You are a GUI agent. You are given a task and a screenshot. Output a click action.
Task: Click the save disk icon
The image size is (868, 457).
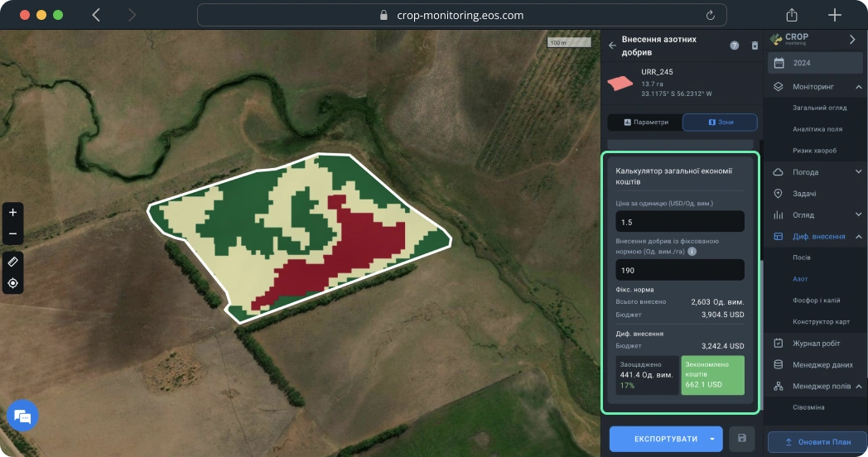pos(742,439)
